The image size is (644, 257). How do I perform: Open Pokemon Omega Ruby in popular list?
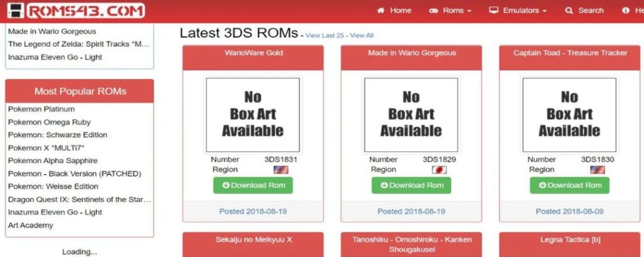point(49,122)
